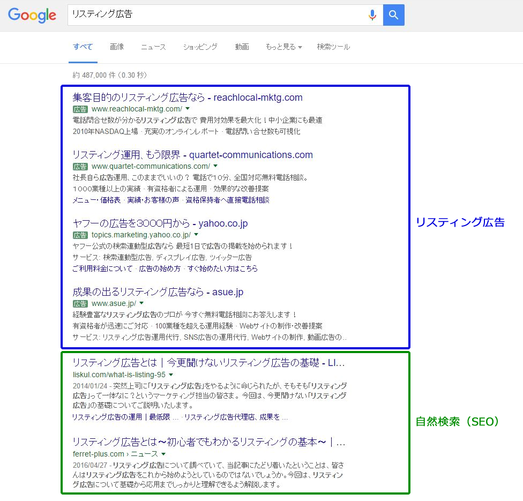The width and height of the screenshot is (523, 501).
Task: Click the 広告 badge of yahoo.co.jp ad
Action: [80, 235]
